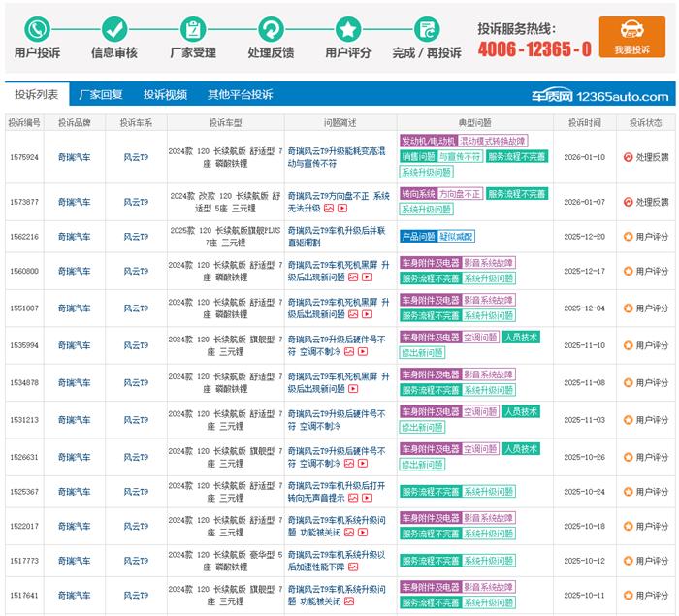Click image icon on complaint 1517773
Viewport: 679px width, 616px height.
[x=352, y=567]
